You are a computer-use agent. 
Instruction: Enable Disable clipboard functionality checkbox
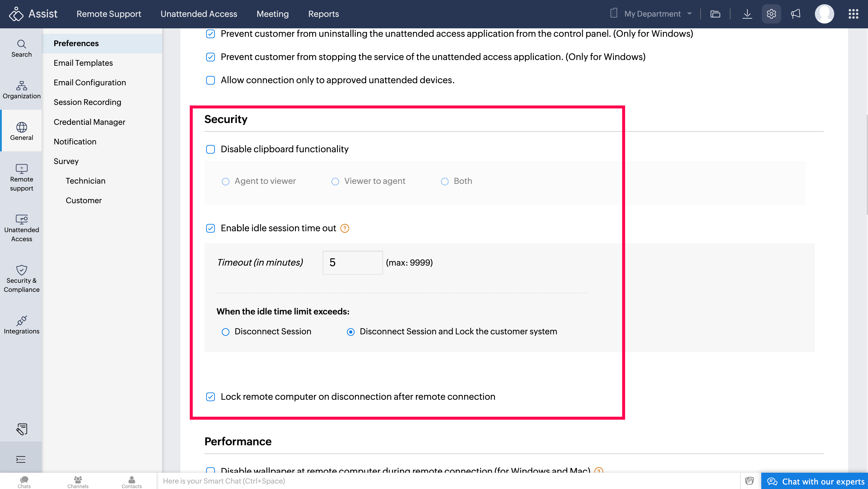[x=211, y=149]
